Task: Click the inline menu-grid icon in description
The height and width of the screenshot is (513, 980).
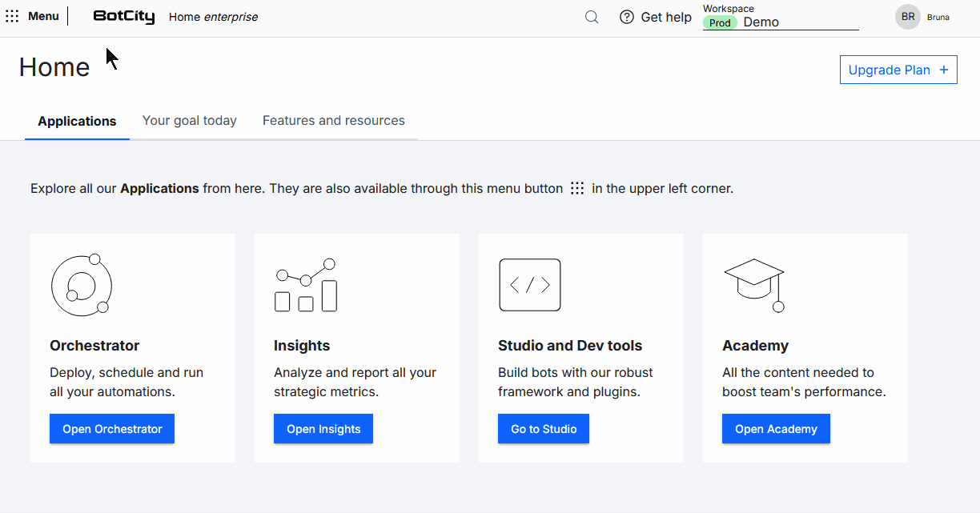Action: [x=577, y=189]
